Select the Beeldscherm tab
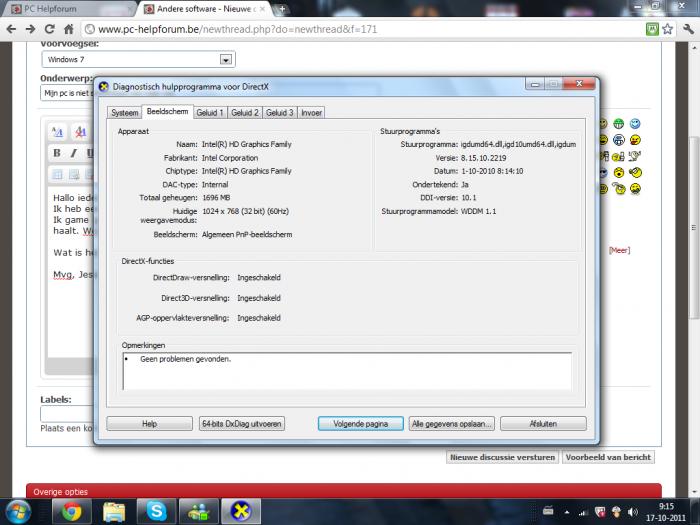Screen dimensions: 700x525 167,112
